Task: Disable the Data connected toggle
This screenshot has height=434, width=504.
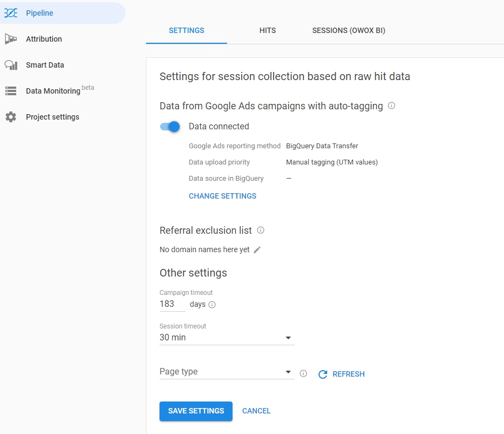Action: pyautogui.click(x=169, y=126)
